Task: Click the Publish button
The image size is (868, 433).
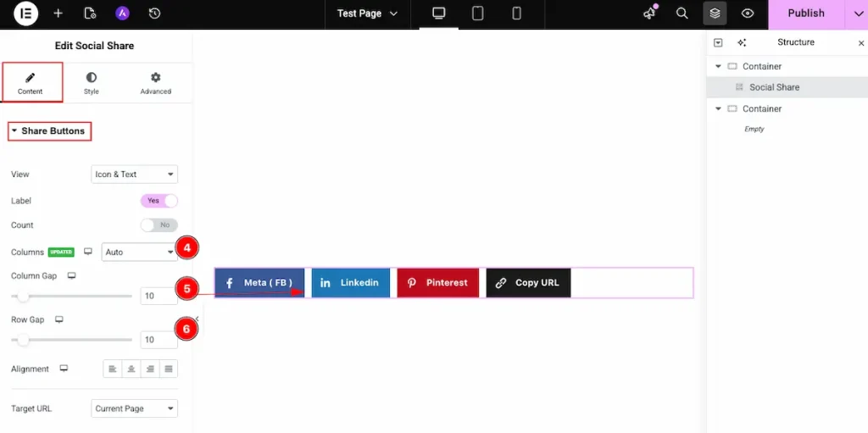Action: (806, 14)
